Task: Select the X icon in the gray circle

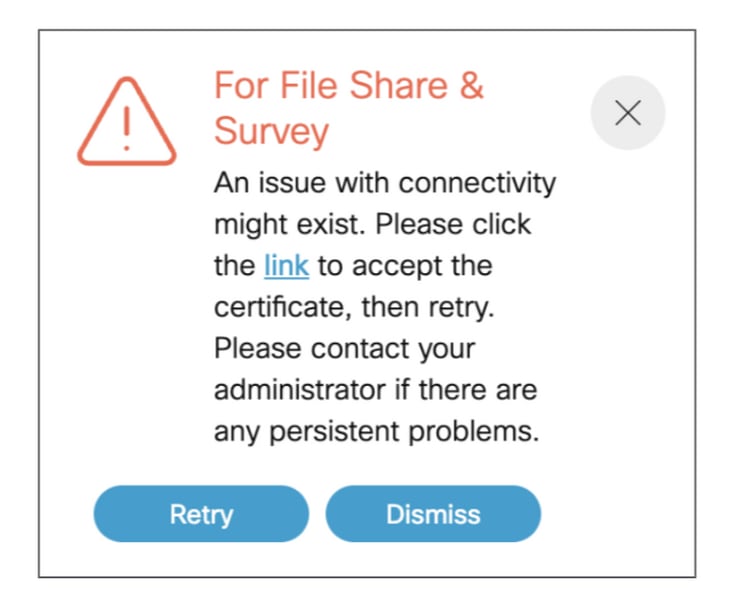Action: 628,113
